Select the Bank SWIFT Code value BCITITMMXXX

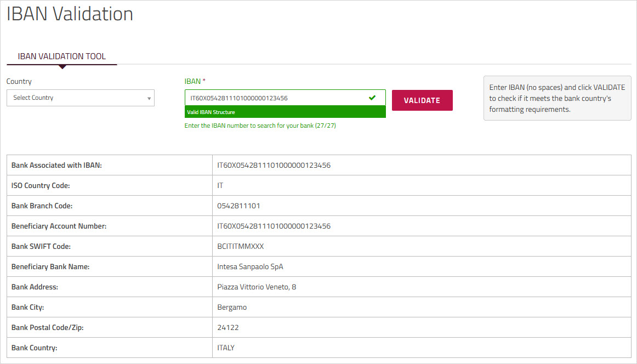click(x=241, y=247)
